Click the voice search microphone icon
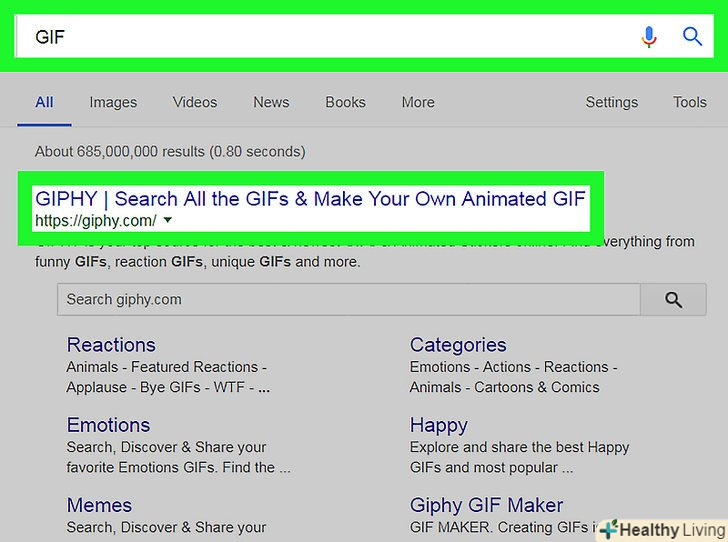 [649, 37]
